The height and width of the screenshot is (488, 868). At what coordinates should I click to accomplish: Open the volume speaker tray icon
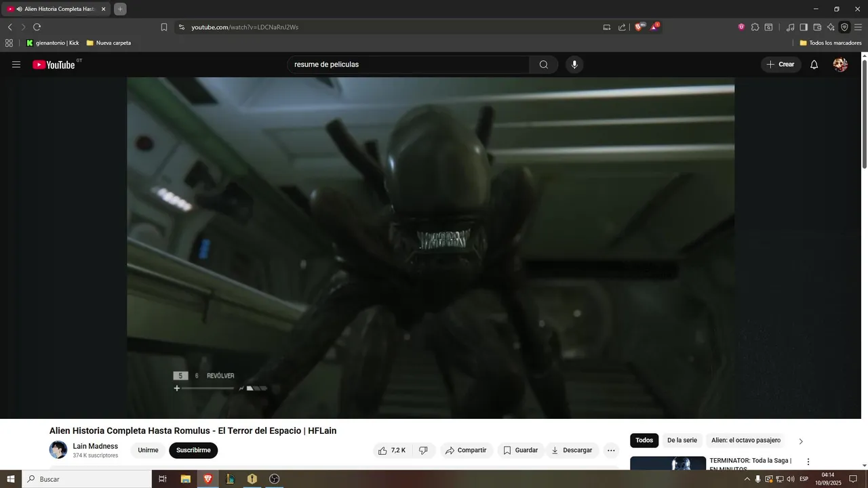click(x=790, y=479)
